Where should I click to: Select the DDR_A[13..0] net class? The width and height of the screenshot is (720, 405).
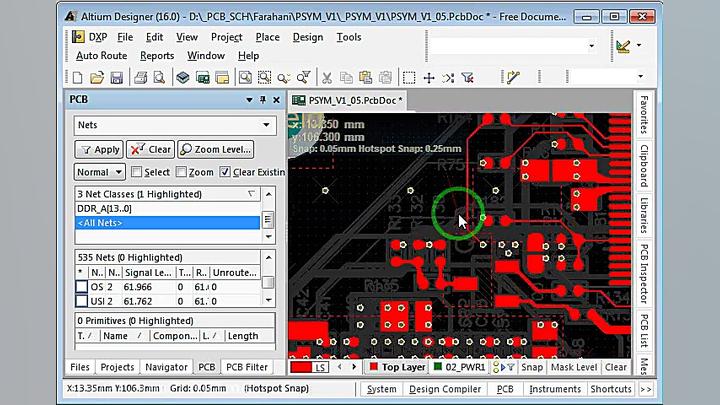pos(167,208)
